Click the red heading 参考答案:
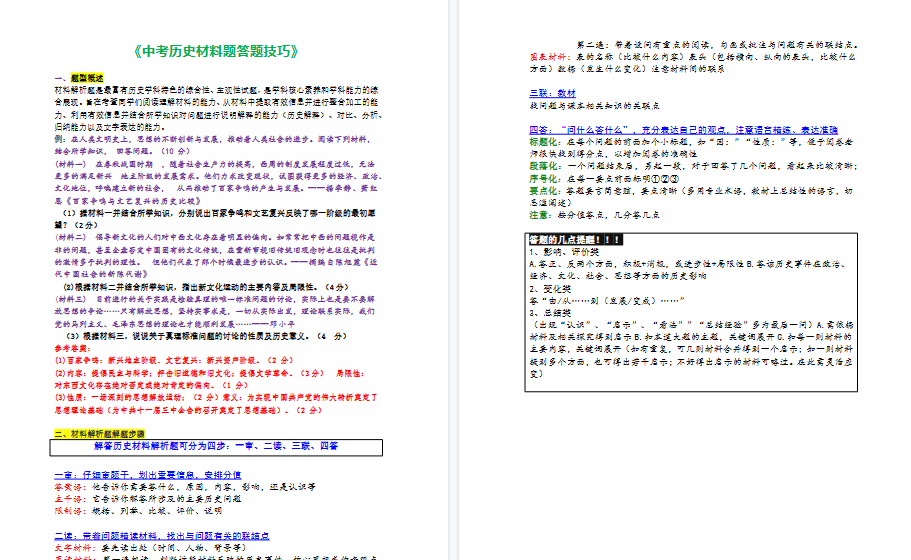 [73, 349]
